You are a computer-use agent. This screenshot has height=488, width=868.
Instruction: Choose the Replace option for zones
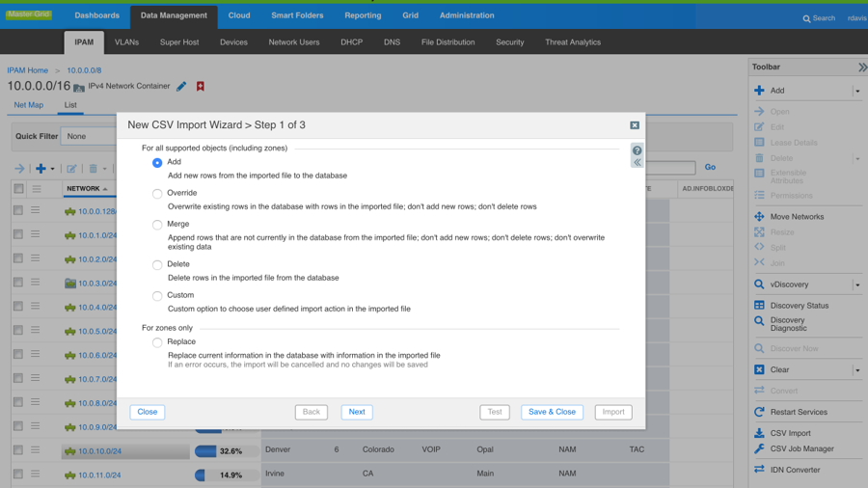(157, 342)
